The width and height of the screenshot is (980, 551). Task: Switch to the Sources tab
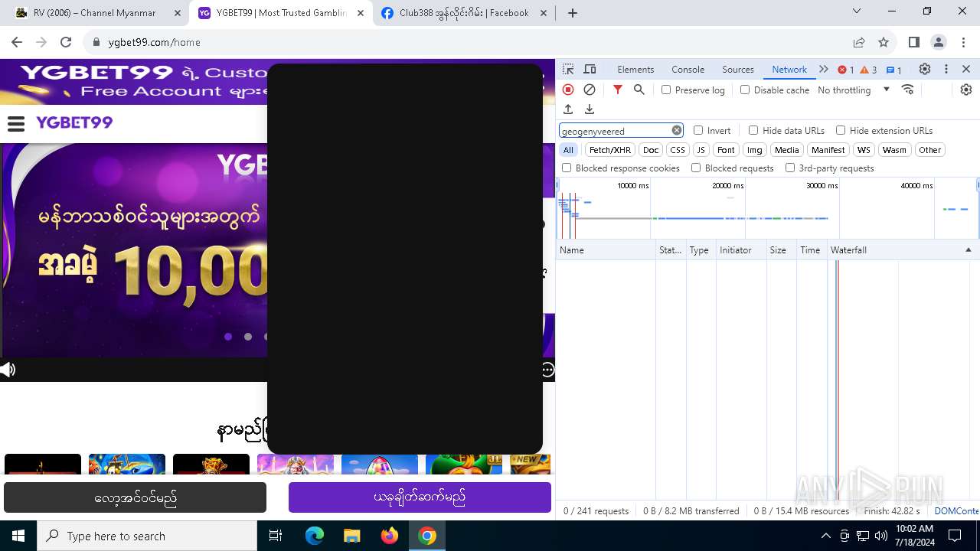738,69
